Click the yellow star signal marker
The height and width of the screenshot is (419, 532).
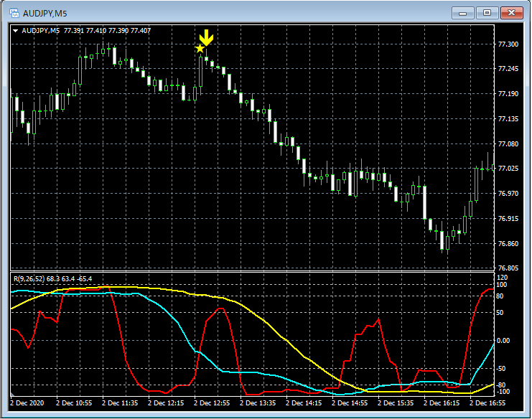point(200,49)
